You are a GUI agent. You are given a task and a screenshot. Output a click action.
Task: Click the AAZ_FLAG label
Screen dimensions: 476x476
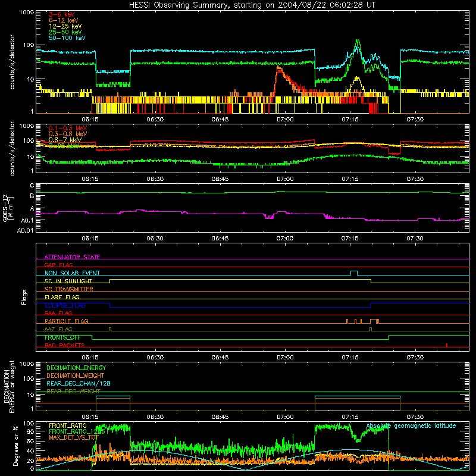point(58,329)
